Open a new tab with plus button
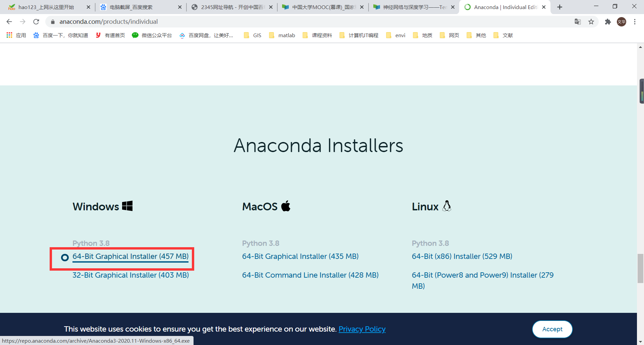This screenshot has width=644, height=345. point(559,7)
